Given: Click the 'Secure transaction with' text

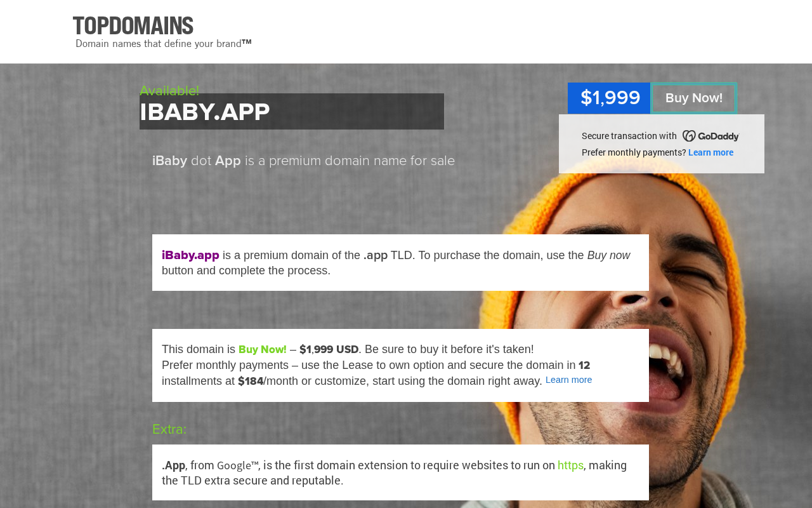Looking at the screenshot, I should pos(629,136).
